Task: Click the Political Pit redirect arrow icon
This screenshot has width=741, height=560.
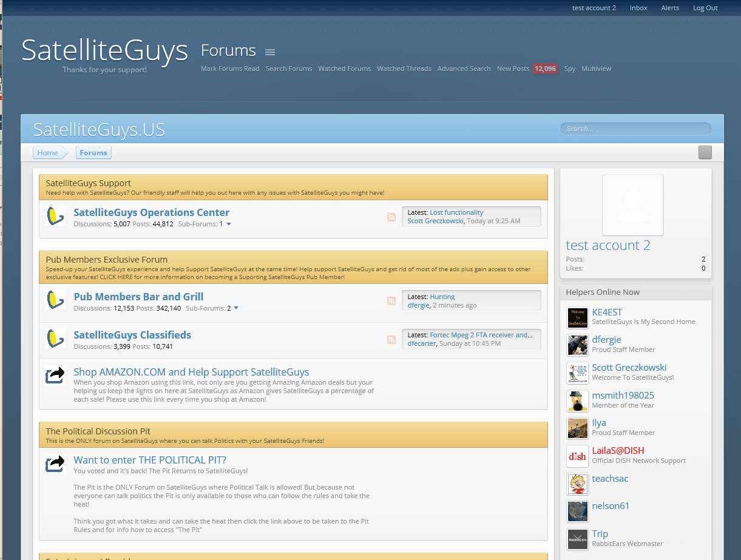Action: click(x=55, y=464)
